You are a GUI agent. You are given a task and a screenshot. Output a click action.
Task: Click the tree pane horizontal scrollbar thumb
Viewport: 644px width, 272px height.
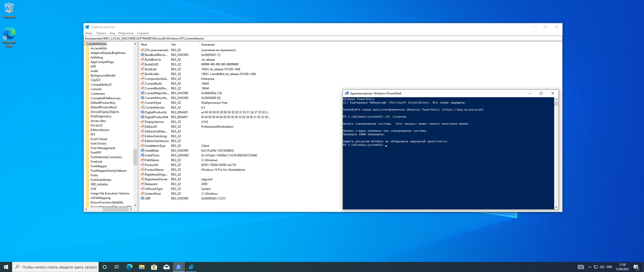[x=116, y=210]
